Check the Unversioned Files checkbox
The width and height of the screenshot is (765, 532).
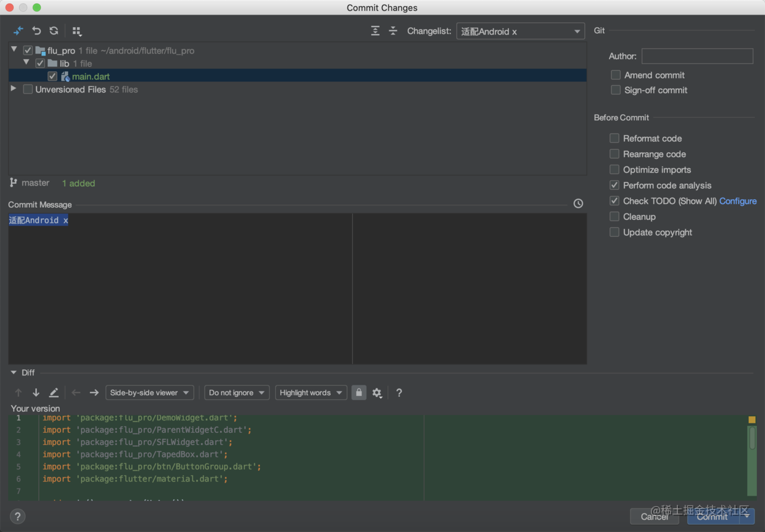tap(28, 89)
